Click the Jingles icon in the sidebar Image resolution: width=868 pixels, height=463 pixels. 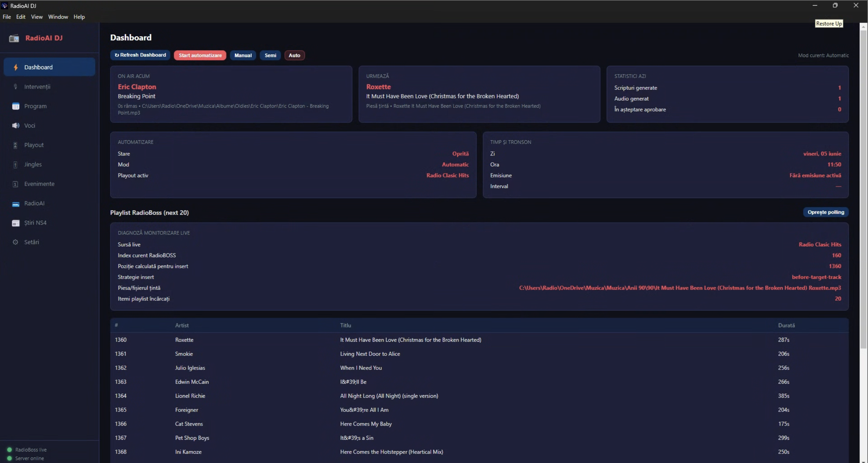(x=15, y=164)
